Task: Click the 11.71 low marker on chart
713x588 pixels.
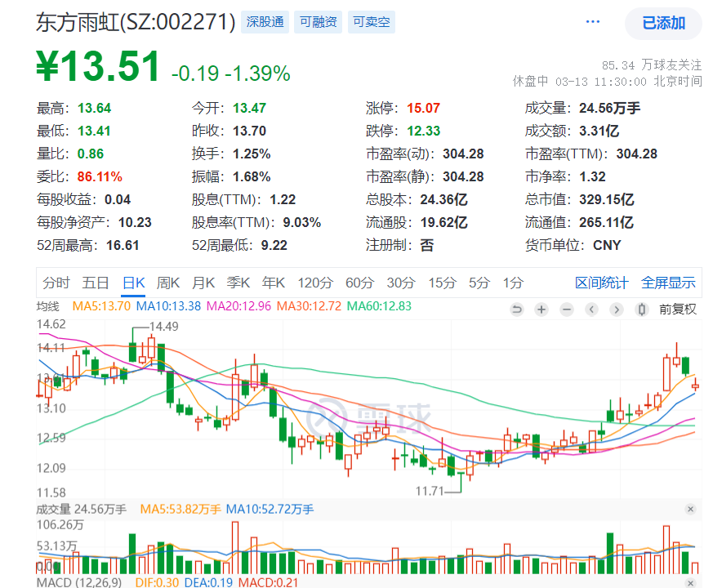Action: tap(430, 491)
